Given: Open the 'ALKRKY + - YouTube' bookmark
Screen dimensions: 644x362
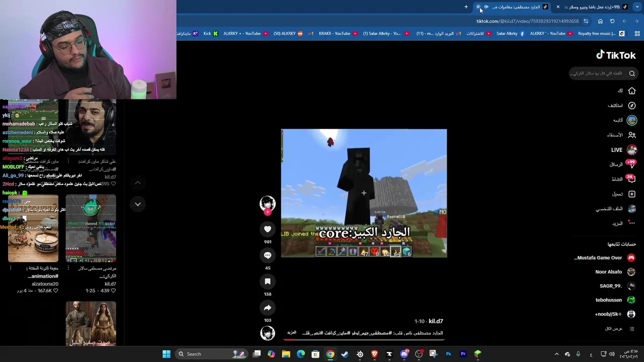Looking at the screenshot, I should coord(246,34).
